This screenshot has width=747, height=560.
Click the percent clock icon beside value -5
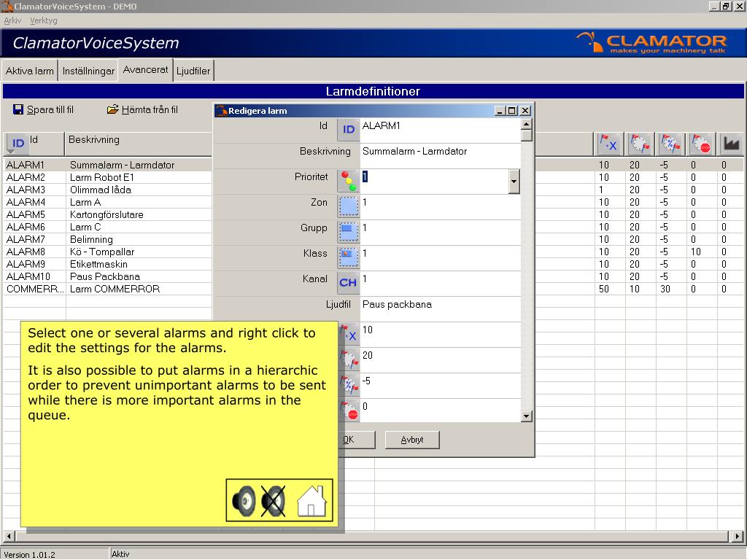pos(349,384)
